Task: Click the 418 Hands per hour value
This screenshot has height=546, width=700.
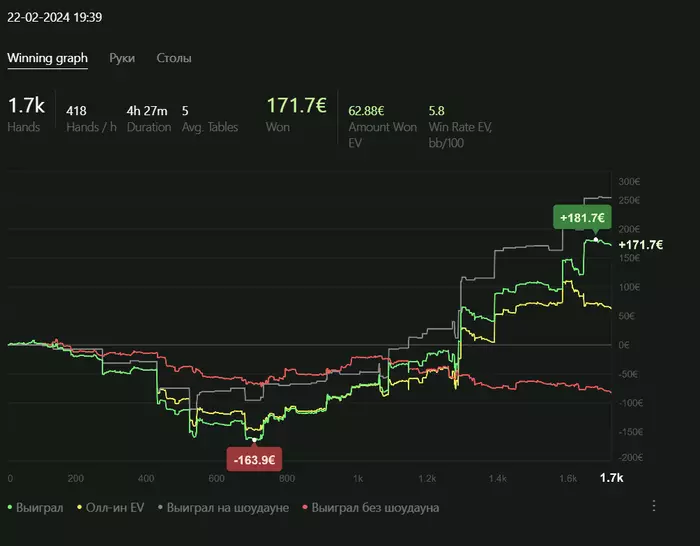Action: pyautogui.click(x=76, y=111)
